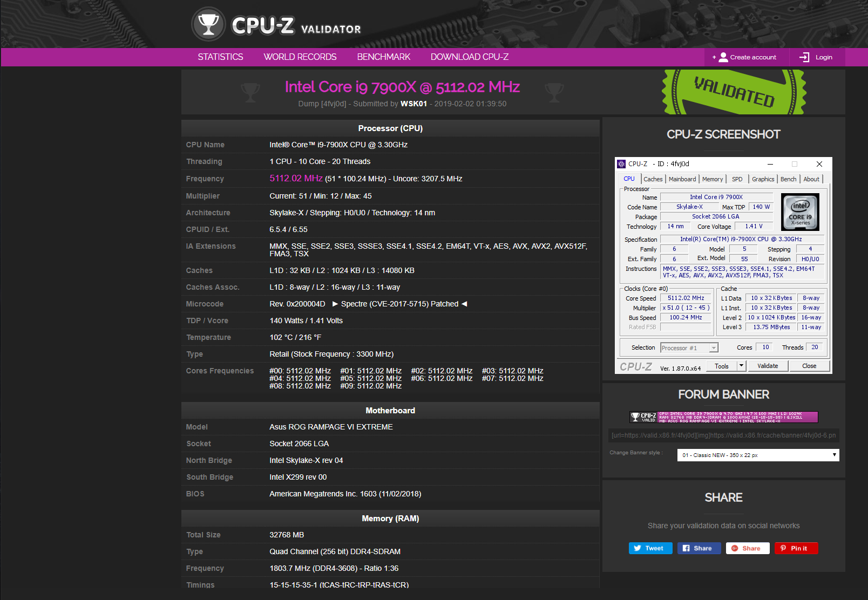Viewport: 868px width, 600px height.
Task: Click the CPU-Z VALIDATOR title text
Action: click(x=296, y=26)
